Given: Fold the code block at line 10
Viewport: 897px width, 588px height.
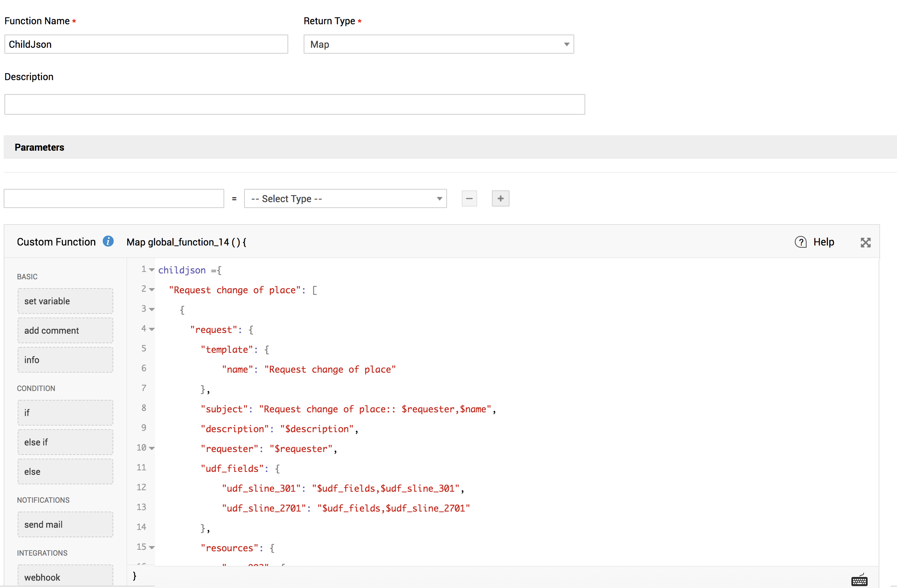Looking at the screenshot, I should [x=152, y=448].
